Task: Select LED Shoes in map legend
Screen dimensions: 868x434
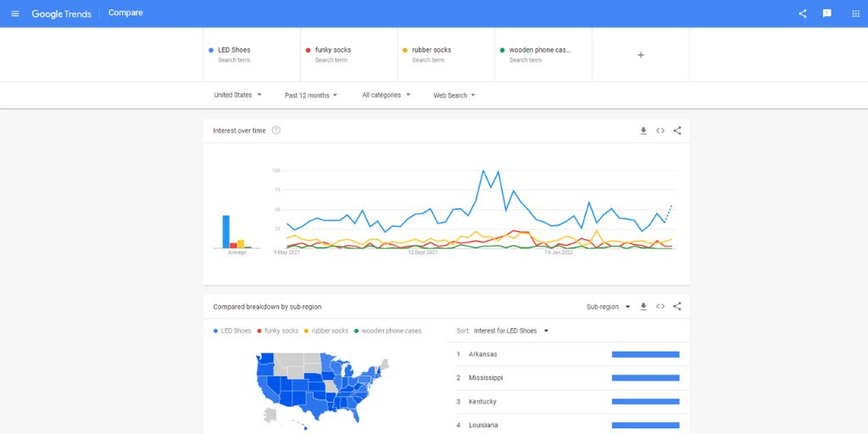Action: tap(232, 331)
